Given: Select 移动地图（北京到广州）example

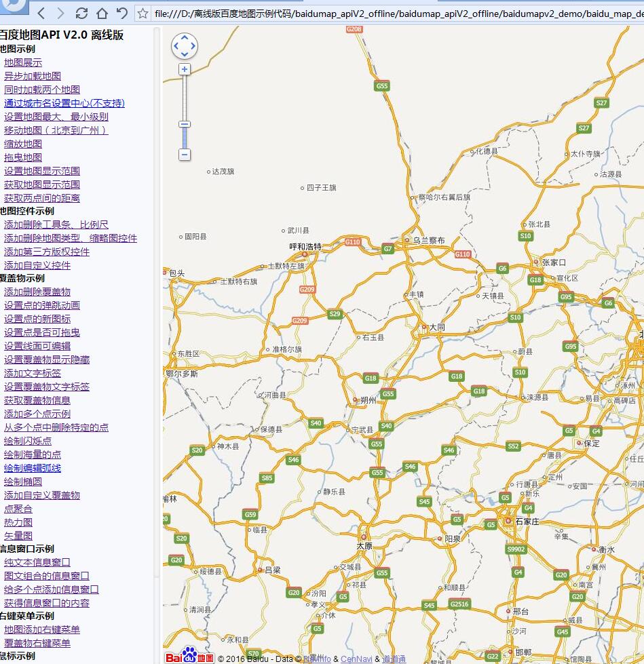Looking at the screenshot, I should point(56,130).
